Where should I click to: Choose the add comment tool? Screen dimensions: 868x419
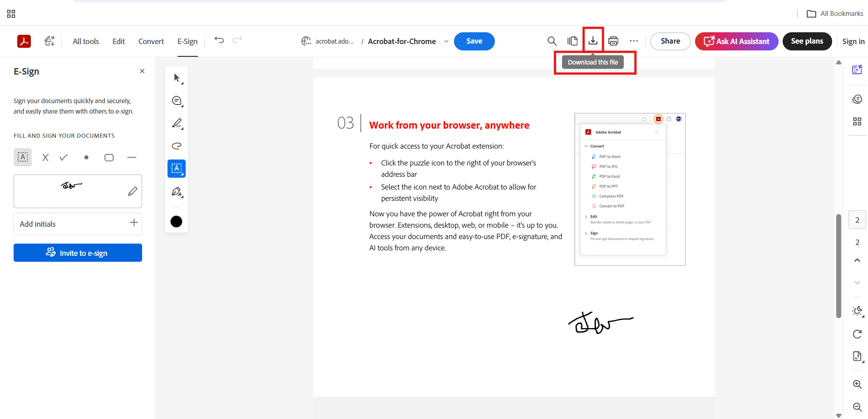tap(177, 101)
